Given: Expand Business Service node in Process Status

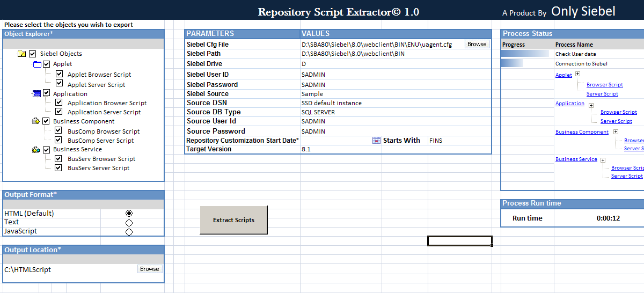Looking at the screenshot, I should (603, 160).
